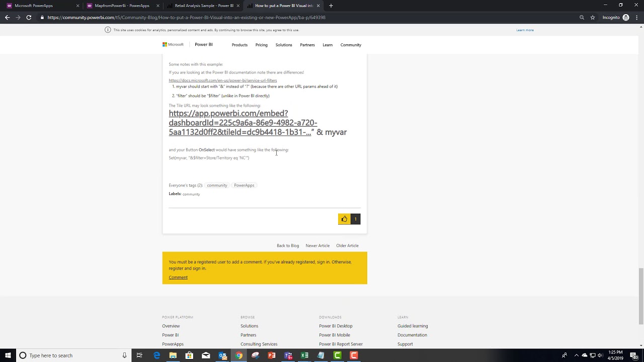This screenshot has height=362, width=644.
Task: Switch to Chrome in taskbar
Action: tap(239, 355)
